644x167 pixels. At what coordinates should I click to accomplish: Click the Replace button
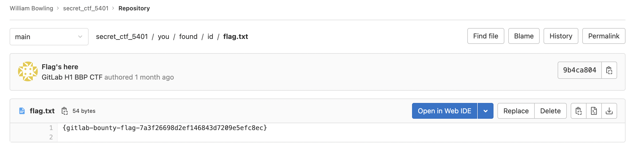coord(516,111)
